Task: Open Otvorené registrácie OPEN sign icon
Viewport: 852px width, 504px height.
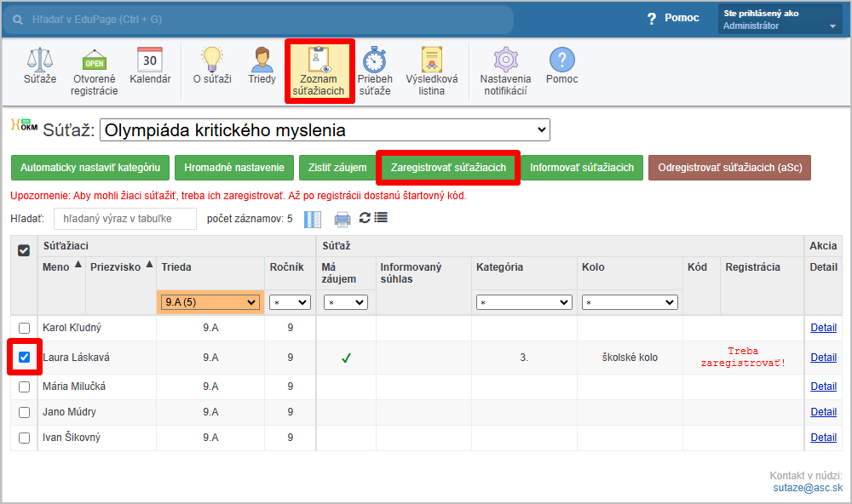Action: pos(94,60)
